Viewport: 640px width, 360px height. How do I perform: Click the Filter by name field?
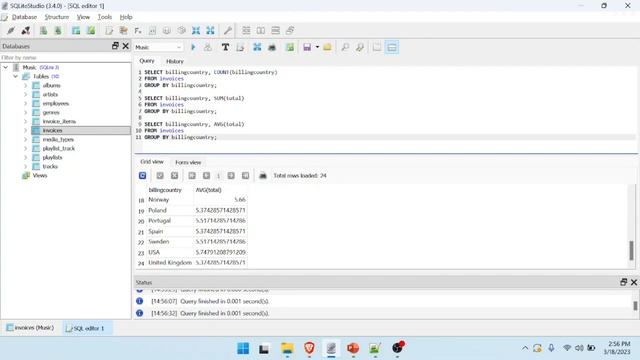(65, 58)
